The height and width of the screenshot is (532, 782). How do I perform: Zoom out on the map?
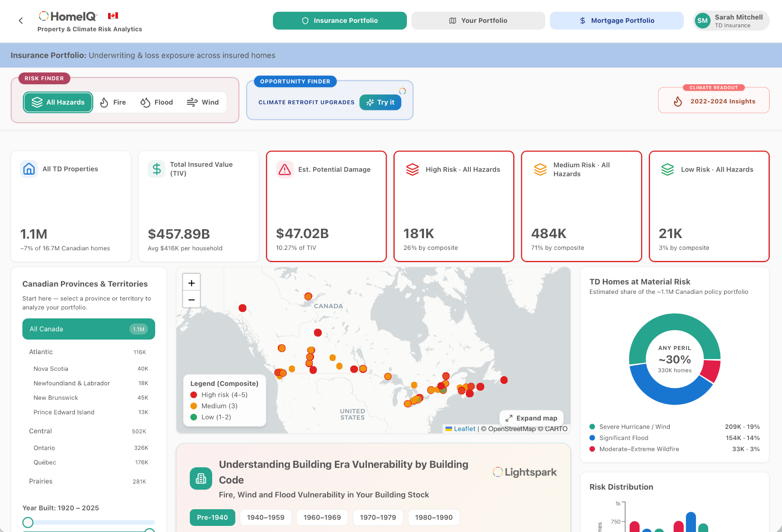(x=191, y=300)
